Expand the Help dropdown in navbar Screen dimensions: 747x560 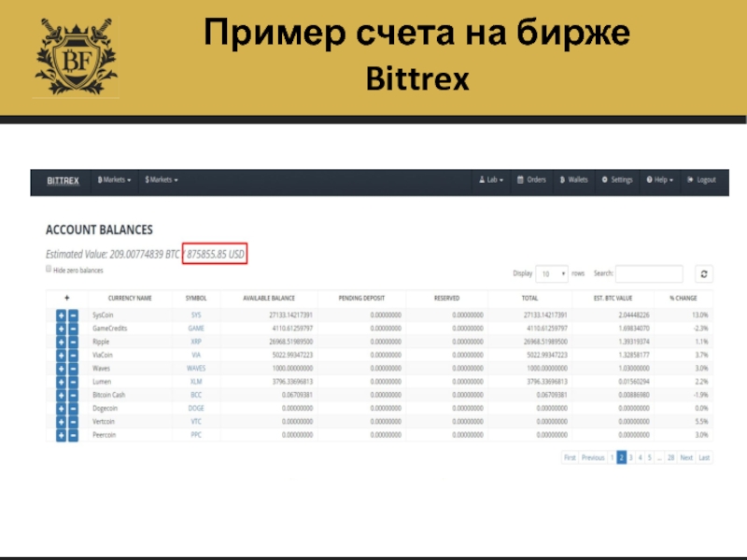(x=660, y=180)
